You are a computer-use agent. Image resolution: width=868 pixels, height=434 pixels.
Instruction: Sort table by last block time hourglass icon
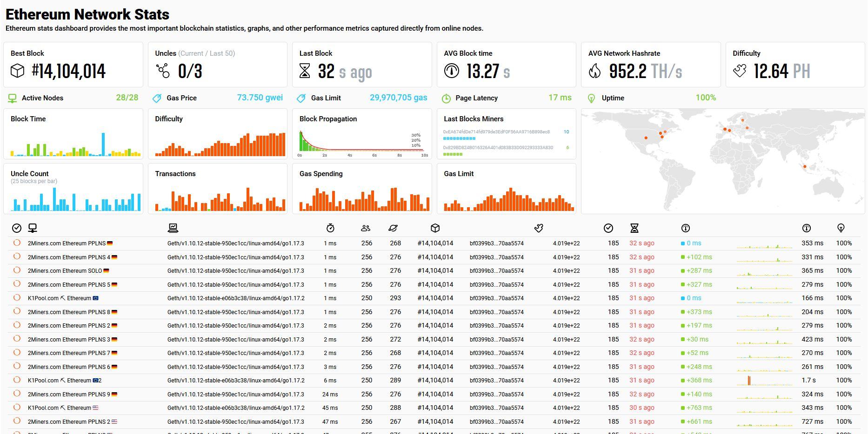point(634,228)
